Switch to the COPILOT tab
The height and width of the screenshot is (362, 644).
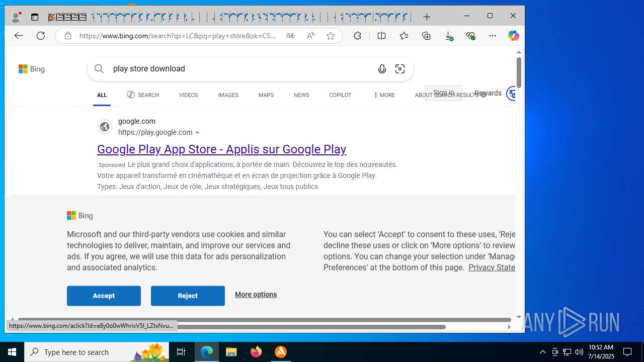pyautogui.click(x=340, y=95)
